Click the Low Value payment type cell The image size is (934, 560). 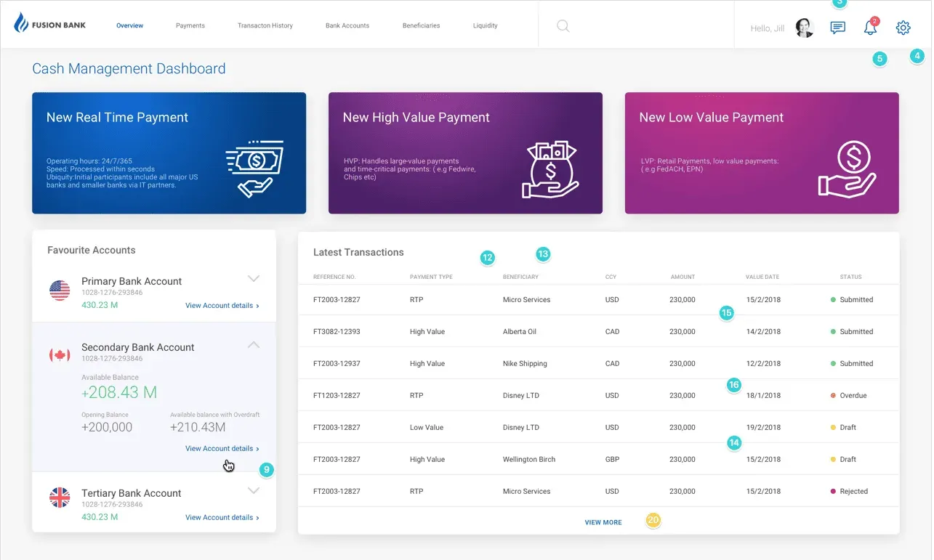pyautogui.click(x=427, y=428)
